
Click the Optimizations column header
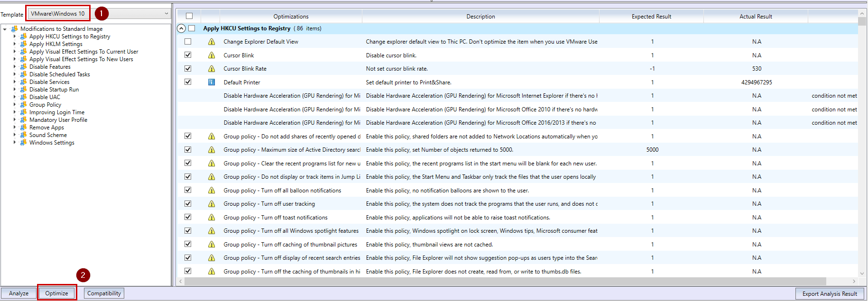291,17
